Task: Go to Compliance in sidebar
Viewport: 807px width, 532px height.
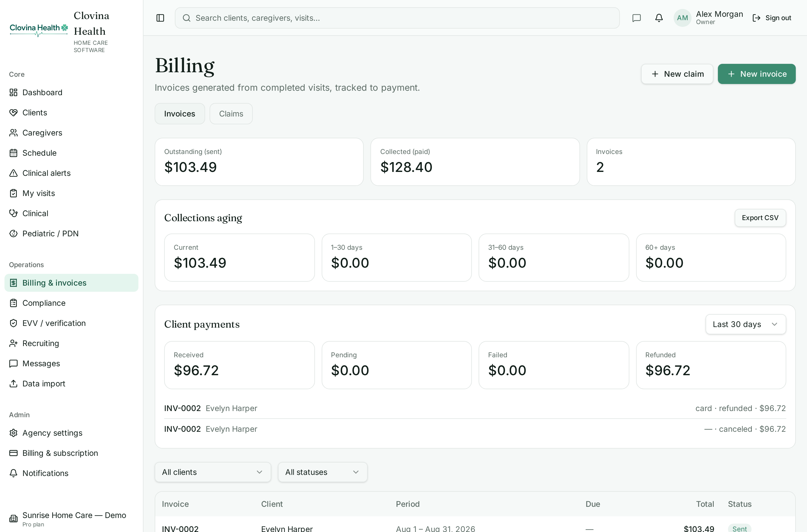Action: pyautogui.click(x=71, y=303)
